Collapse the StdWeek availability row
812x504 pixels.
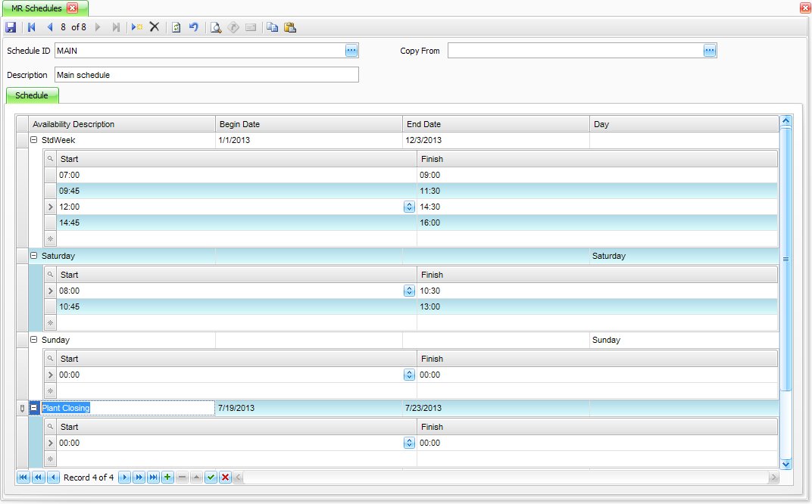[x=33, y=140]
